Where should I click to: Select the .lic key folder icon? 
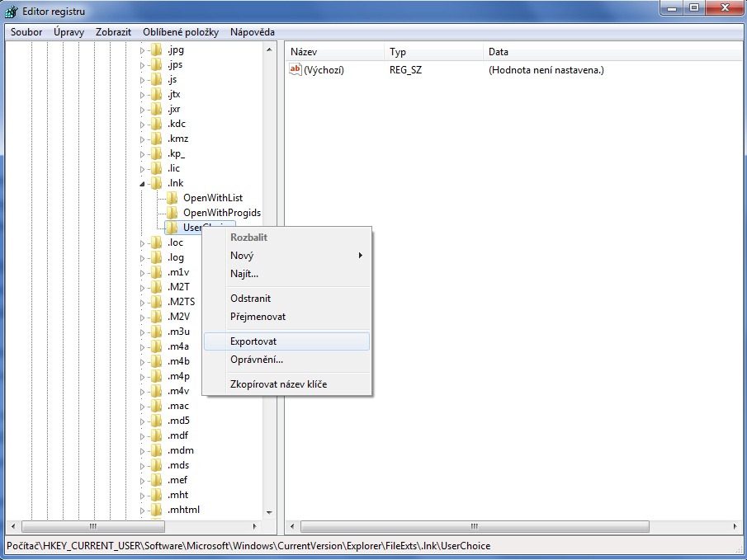coord(156,168)
